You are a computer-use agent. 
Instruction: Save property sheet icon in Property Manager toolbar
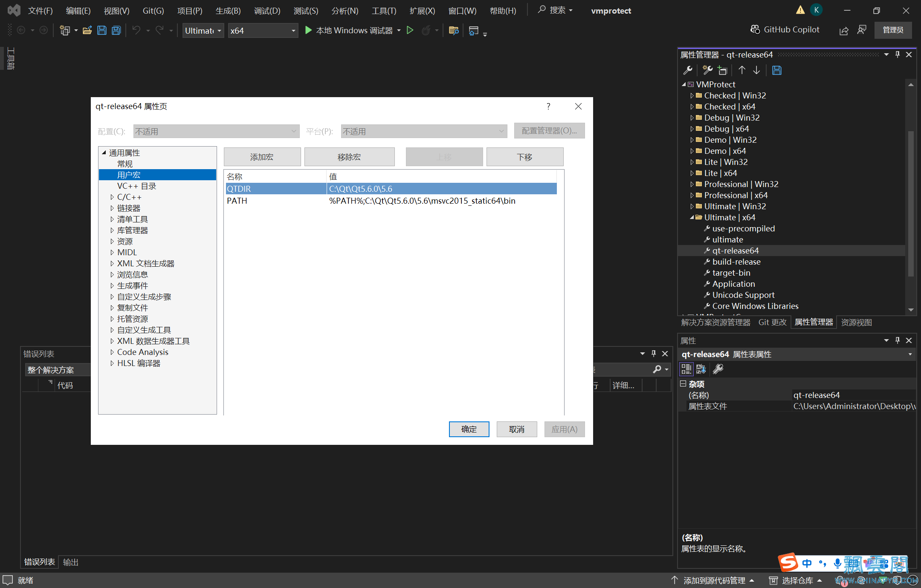point(777,70)
